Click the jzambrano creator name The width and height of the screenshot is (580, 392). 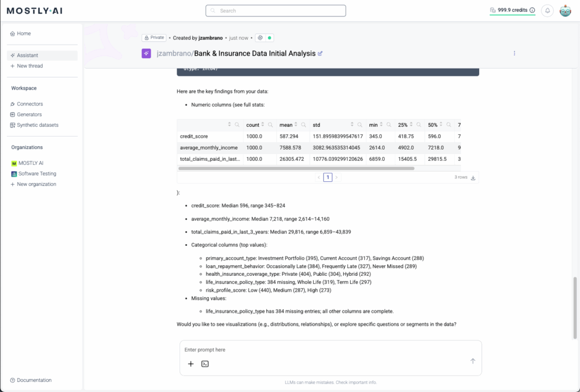click(x=211, y=38)
